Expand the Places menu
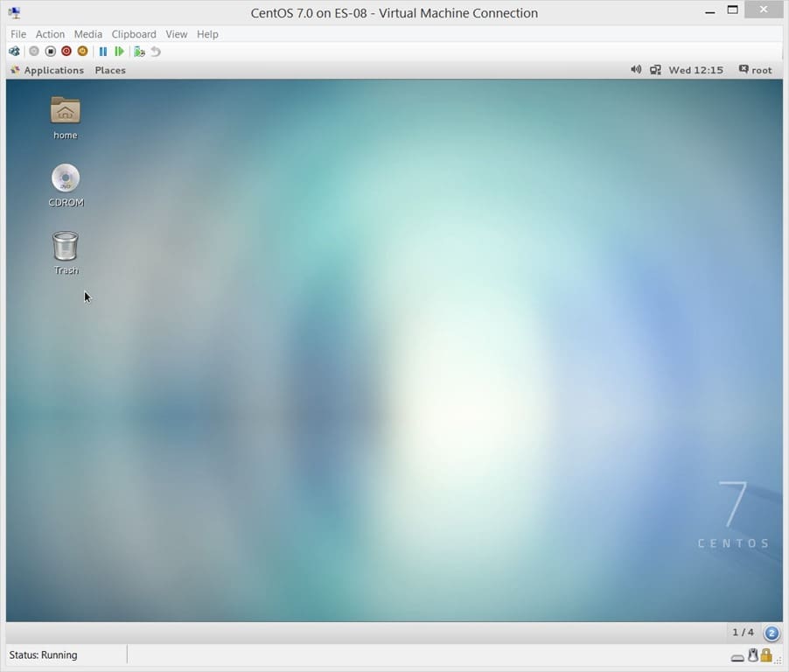 pos(110,70)
